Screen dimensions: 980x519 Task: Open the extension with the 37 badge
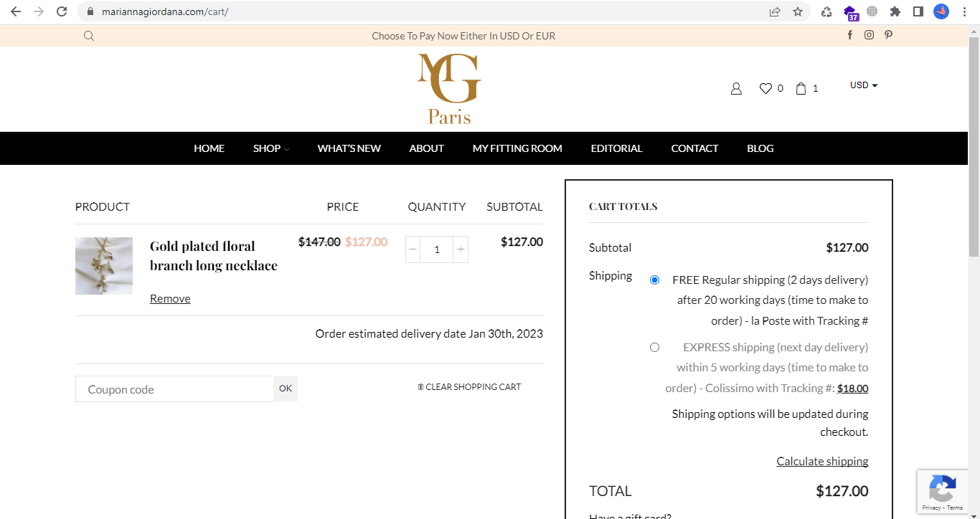850,13
